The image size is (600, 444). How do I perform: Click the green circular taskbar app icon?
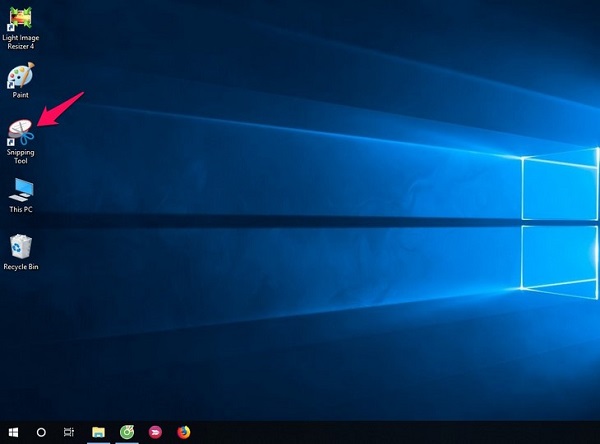pos(127,432)
